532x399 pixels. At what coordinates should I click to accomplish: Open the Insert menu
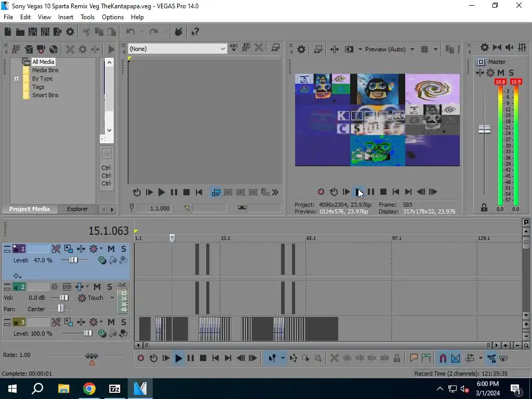coord(65,17)
